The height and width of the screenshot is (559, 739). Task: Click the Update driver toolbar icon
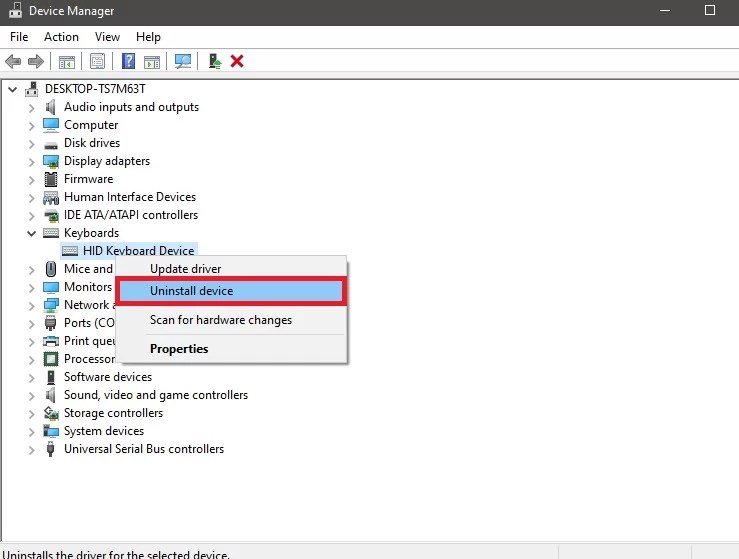[x=215, y=61]
